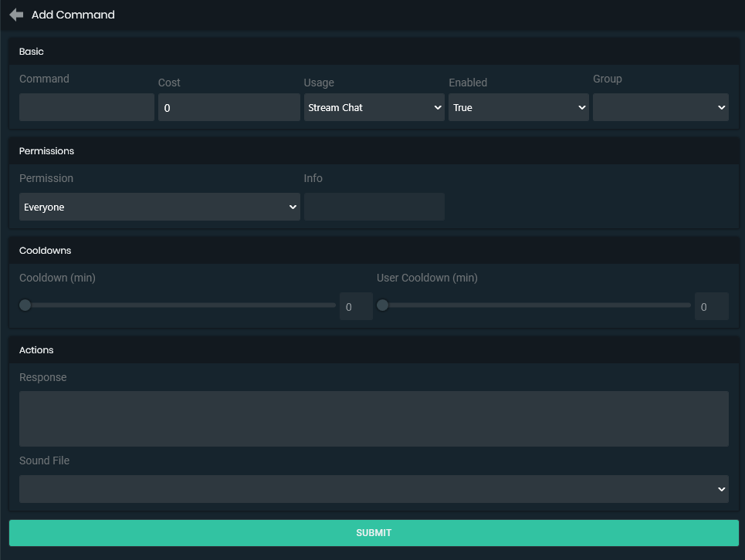Click the Command name input field
The width and height of the screenshot is (745, 560).
pos(86,108)
